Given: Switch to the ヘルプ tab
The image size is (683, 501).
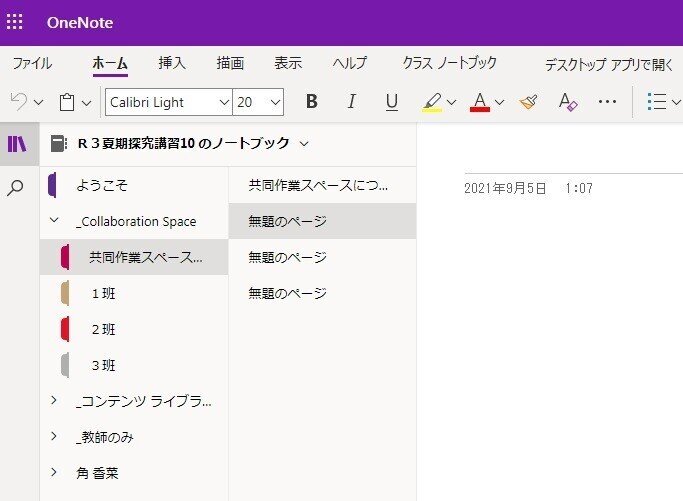Looking at the screenshot, I should coord(350,63).
